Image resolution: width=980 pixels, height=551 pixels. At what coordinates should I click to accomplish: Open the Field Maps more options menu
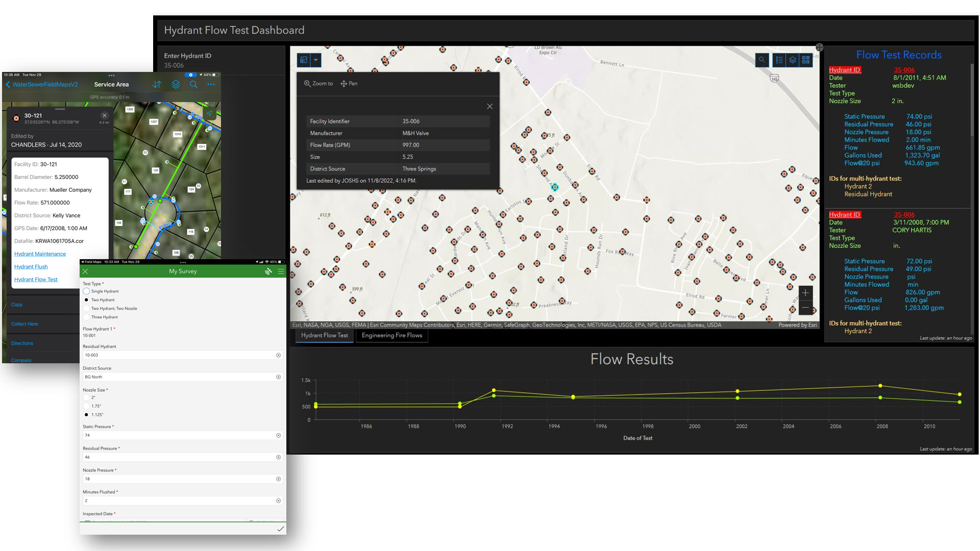pyautogui.click(x=211, y=85)
